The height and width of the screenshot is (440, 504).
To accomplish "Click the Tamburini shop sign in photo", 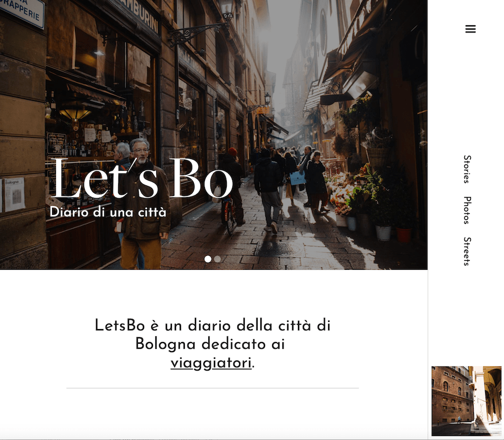I will coord(142,16).
